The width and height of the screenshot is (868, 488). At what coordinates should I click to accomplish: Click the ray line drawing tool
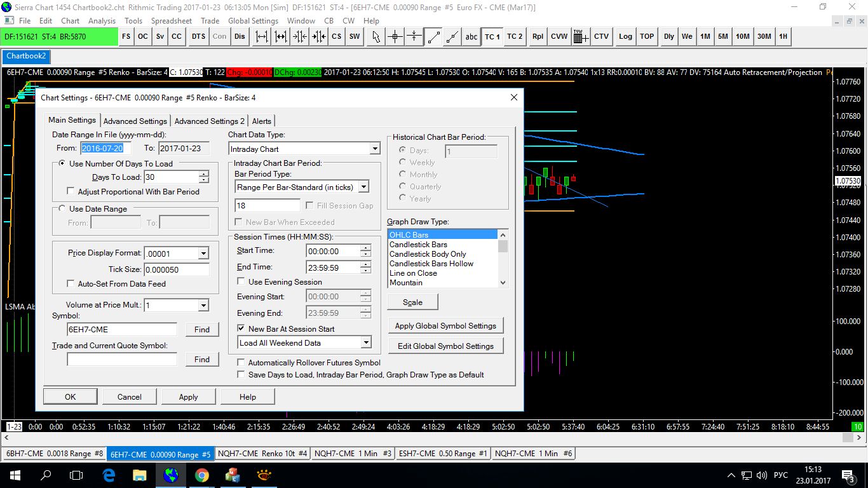click(x=452, y=36)
